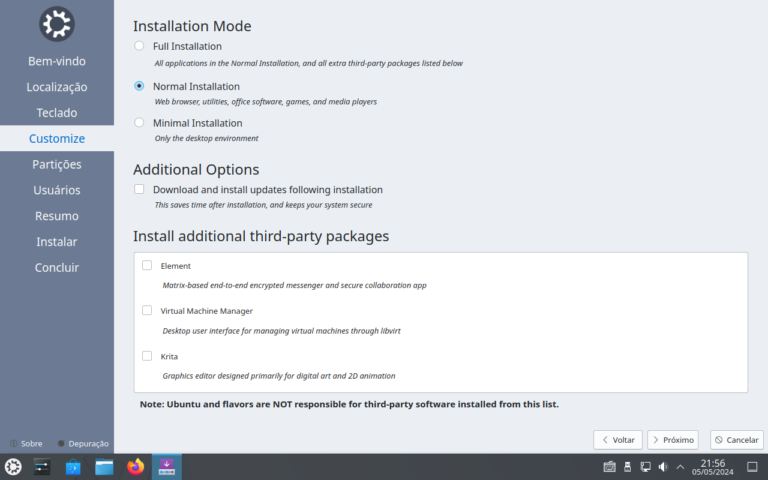The image size is (768, 480).
Task: Open the Teclado step in sidebar
Action: (57, 113)
